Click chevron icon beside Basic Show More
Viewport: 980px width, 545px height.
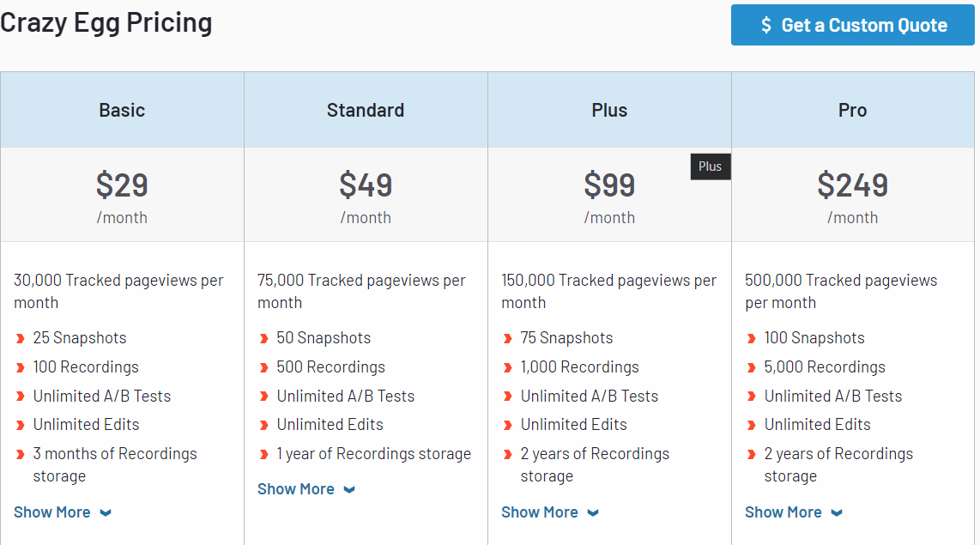106,513
